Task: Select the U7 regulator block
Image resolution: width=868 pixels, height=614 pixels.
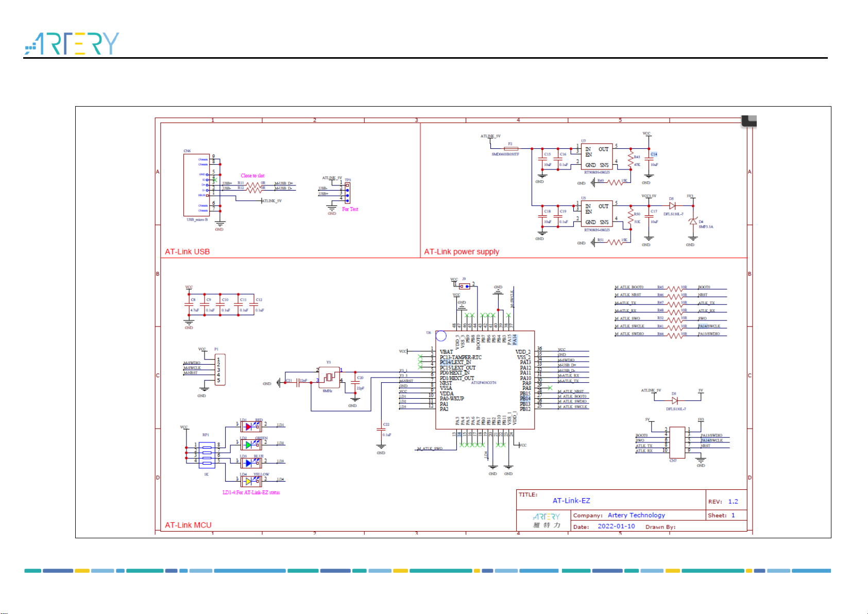Action: click(x=597, y=157)
